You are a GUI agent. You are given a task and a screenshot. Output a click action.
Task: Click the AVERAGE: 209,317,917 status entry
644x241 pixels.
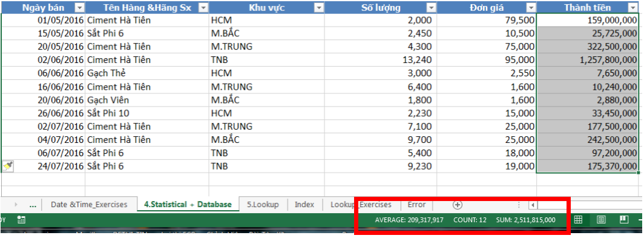click(409, 220)
